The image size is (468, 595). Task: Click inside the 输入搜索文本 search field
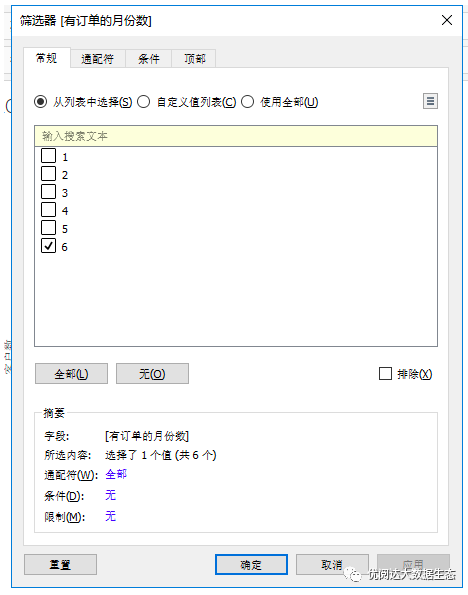click(x=236, y=136)
